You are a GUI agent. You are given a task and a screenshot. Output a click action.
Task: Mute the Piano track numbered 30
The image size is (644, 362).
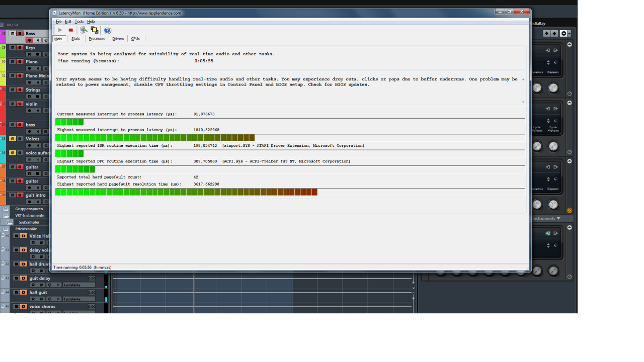click(x=12, y=62)
